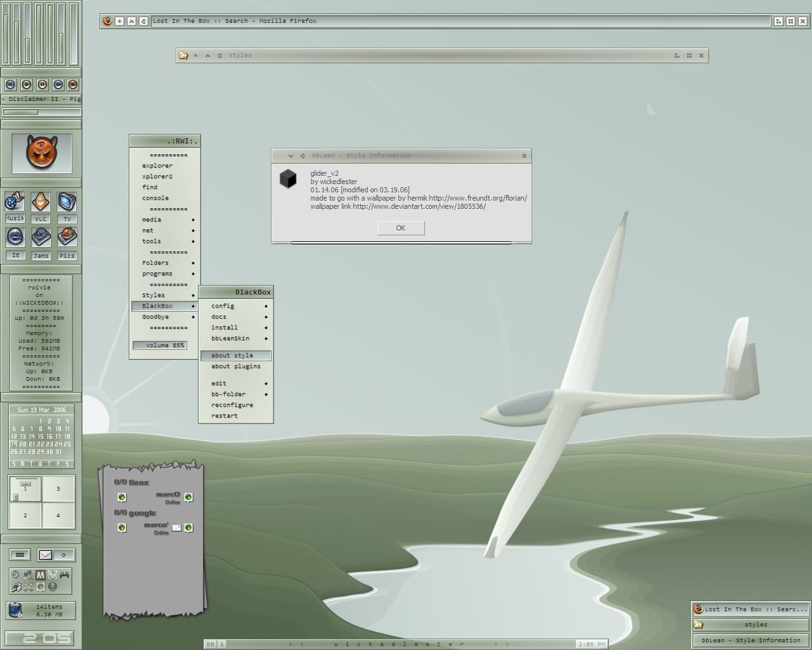Open the Jams hat icon
The width and height of the screenshot is (812, 650).
click(x=41, y=237)
